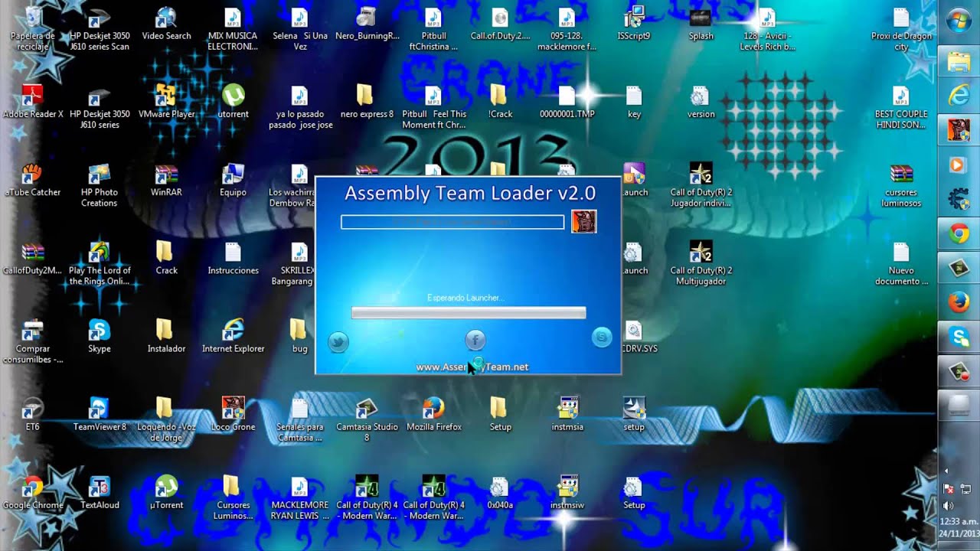Open Firefox from the taskbar
The image size is (980, 551).
[959, 303]
